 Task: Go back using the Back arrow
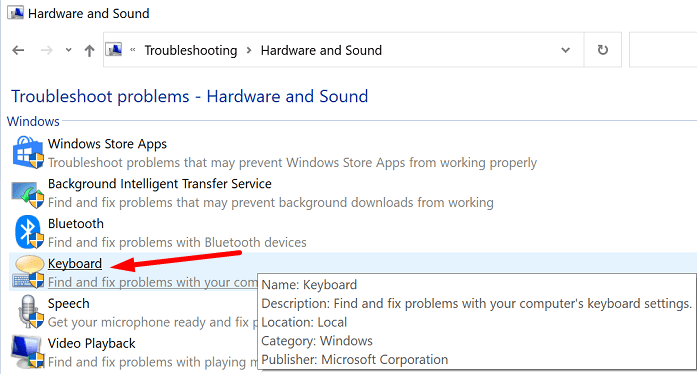point(18,50)
